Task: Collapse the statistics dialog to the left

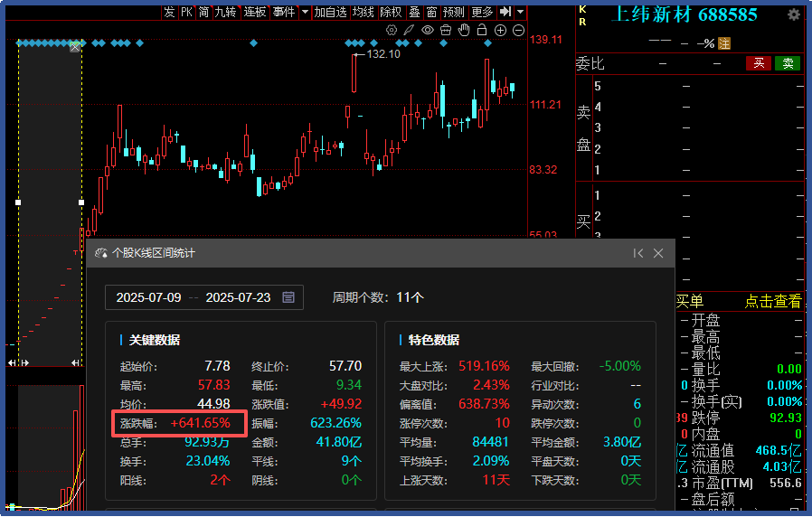Action: click(638, 254)
